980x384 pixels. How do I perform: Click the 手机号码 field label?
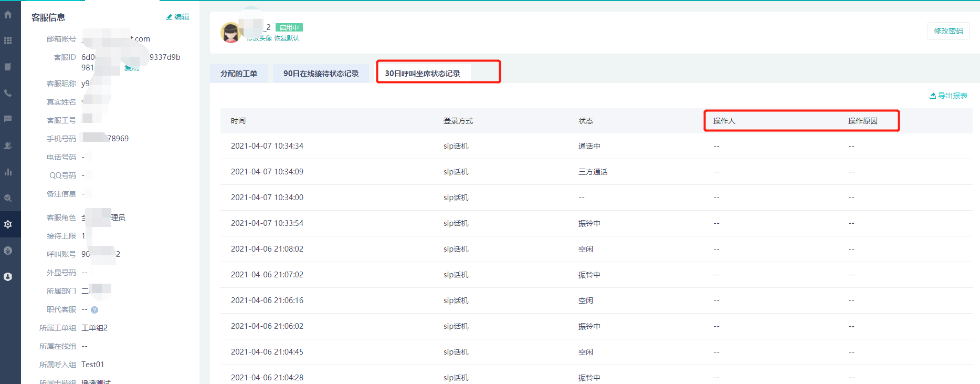(61, 139)
